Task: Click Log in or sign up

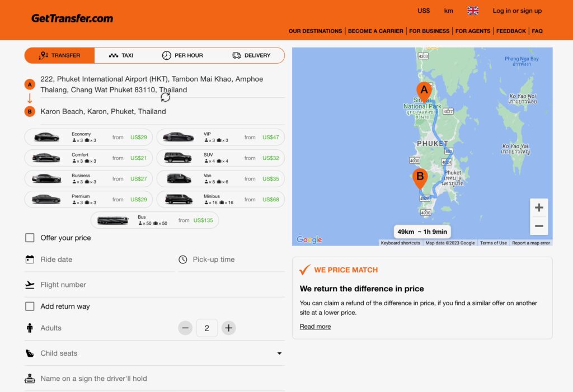Action: (517, 10)
